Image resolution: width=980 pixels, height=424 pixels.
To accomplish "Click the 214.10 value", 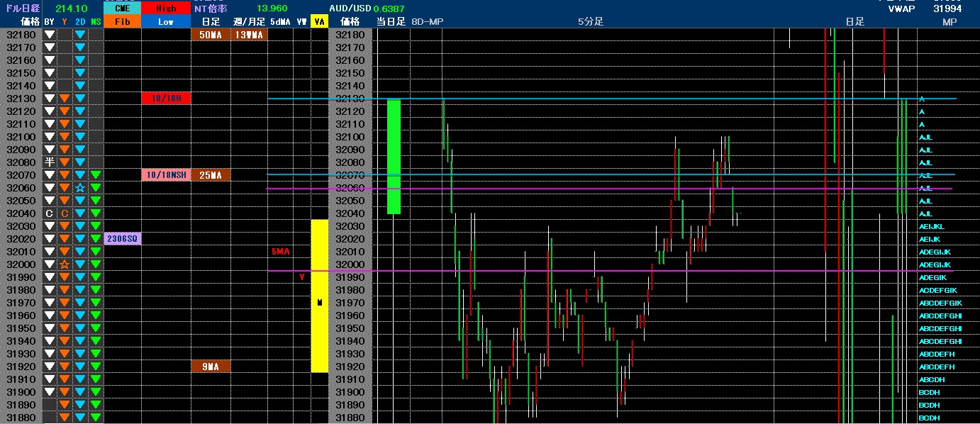I will point(72,9).
